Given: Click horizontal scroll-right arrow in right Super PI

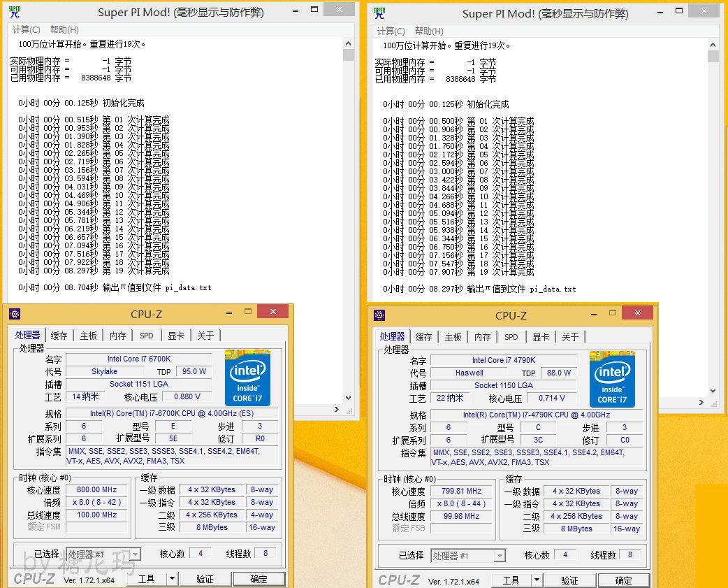Looking at the screenshot, I should tap(701, 402).
